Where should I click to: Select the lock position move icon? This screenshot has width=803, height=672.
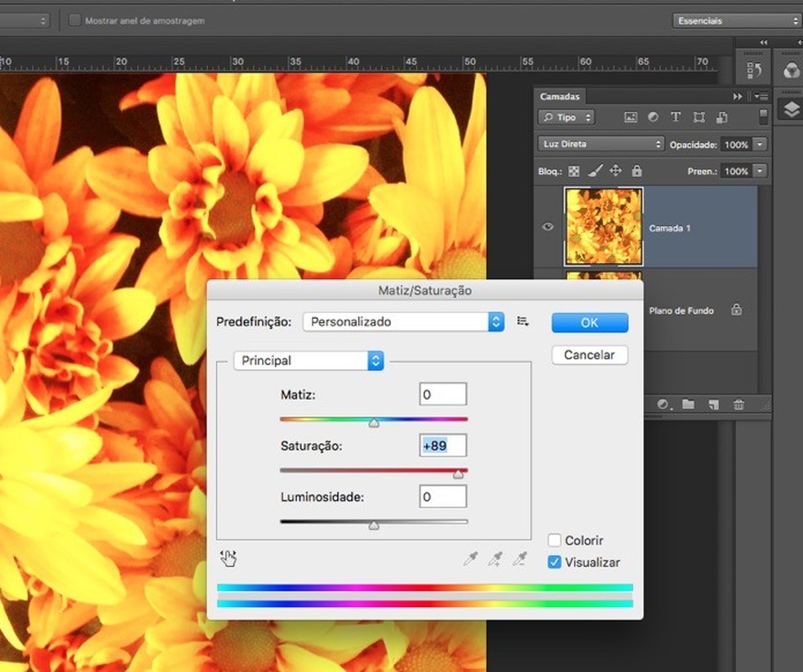click(615, 171)
